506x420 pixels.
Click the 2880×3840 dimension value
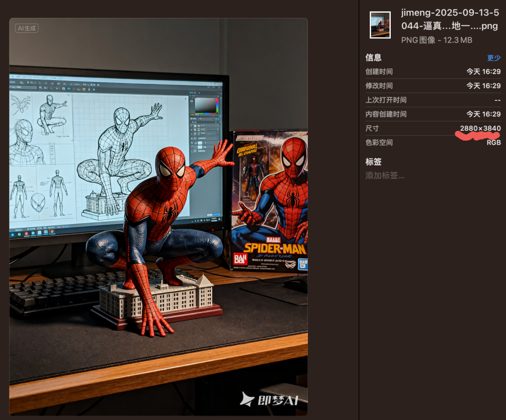480,128
